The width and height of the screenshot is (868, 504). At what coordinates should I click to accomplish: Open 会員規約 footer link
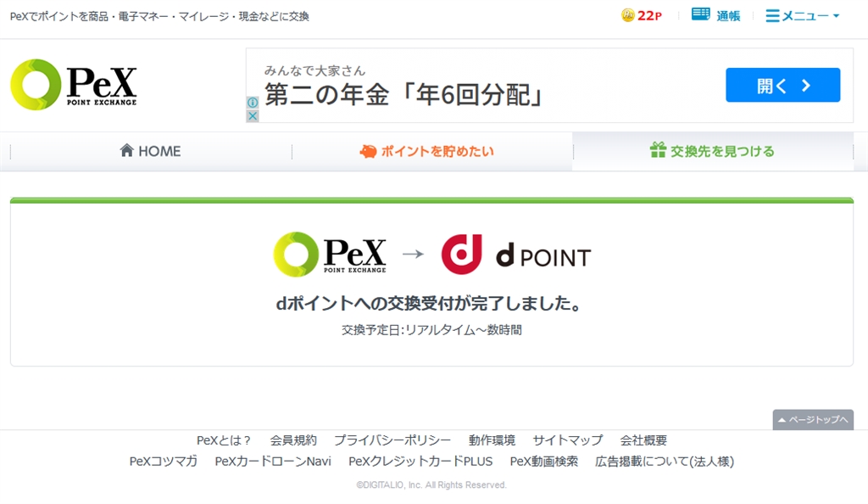click(293, 441)
